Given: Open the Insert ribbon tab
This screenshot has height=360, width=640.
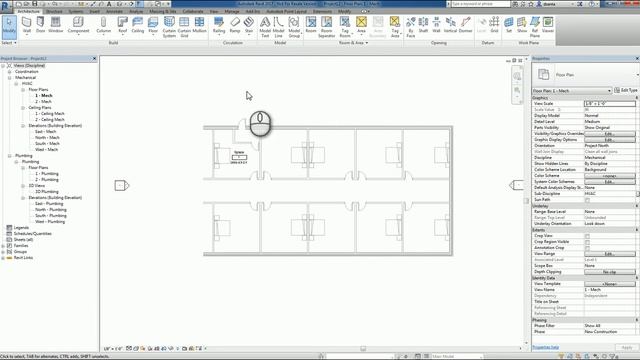Looking at the screenshot, I should click(94, 11).
